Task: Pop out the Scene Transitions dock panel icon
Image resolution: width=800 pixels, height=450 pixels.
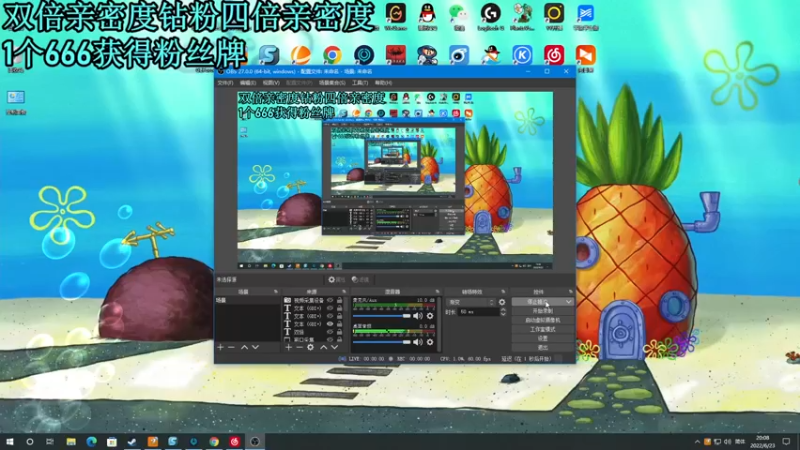Action: click(x=503, y=292)
